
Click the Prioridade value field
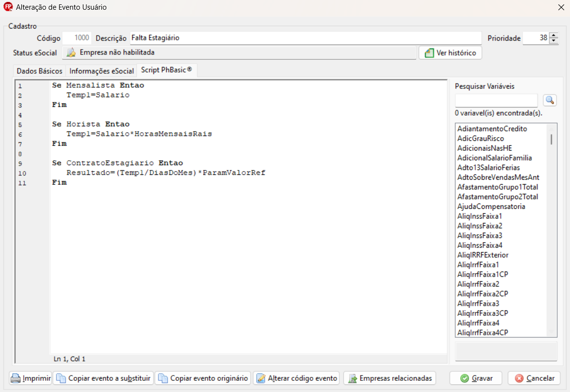536,38
